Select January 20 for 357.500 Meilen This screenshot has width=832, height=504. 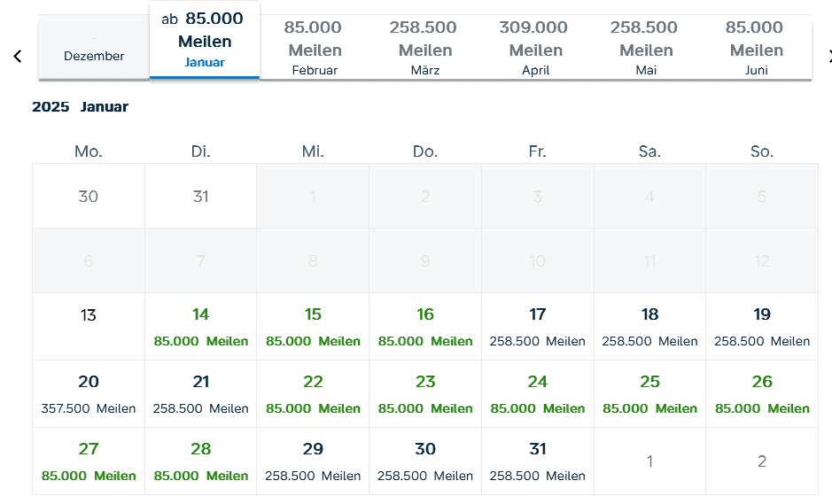coord(89,393)
